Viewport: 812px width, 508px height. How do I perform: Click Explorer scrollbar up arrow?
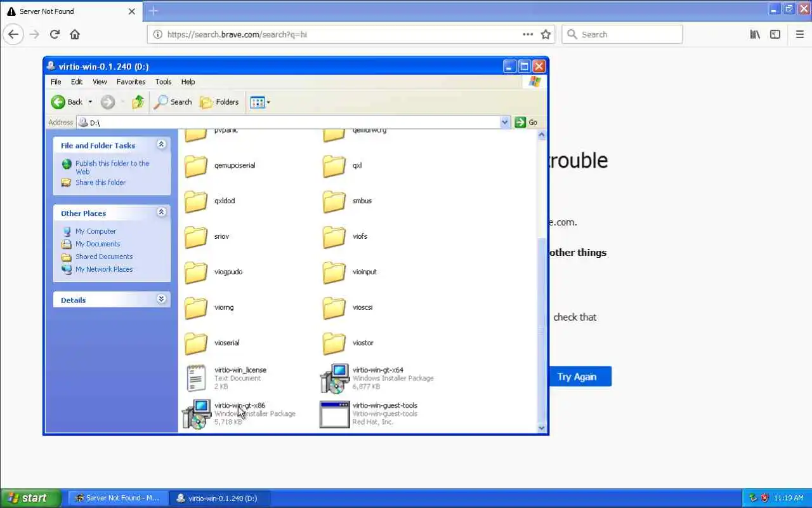(x=542, y=135)
